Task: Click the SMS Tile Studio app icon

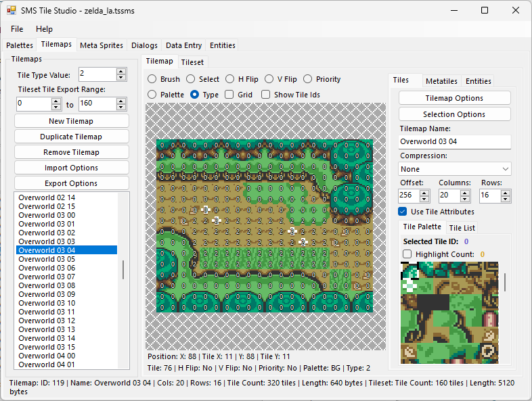Action: 12,11
